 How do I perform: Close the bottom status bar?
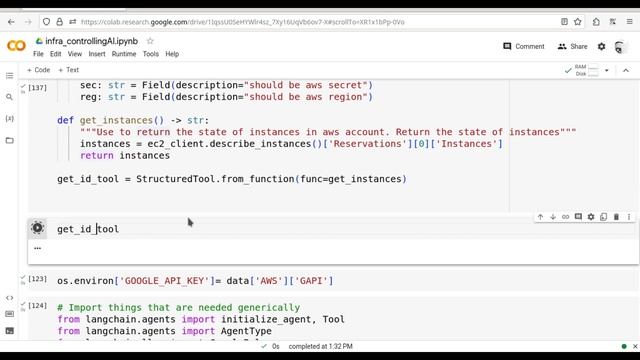click(x=635, y=346)
